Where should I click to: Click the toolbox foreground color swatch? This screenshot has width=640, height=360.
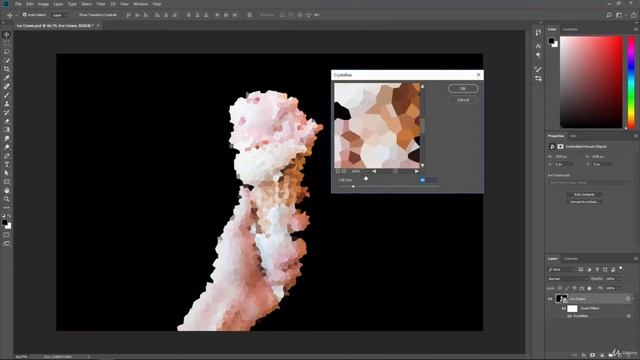tap(4, 222)
